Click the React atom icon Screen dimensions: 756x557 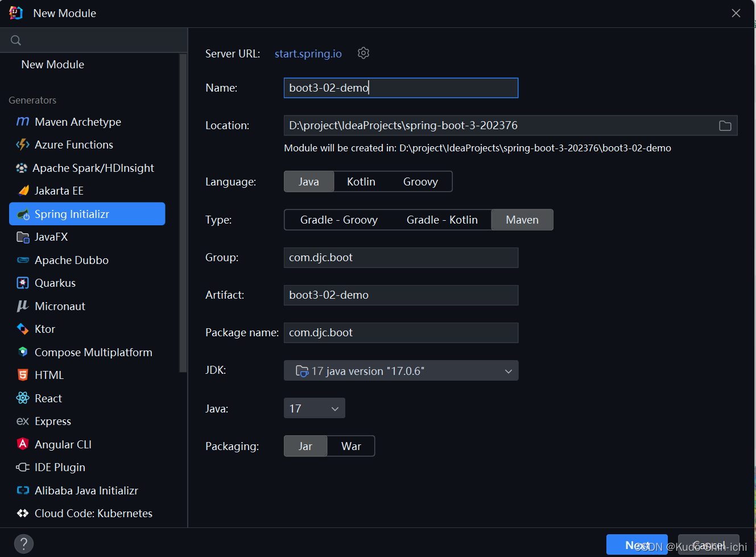pos(23,398)
